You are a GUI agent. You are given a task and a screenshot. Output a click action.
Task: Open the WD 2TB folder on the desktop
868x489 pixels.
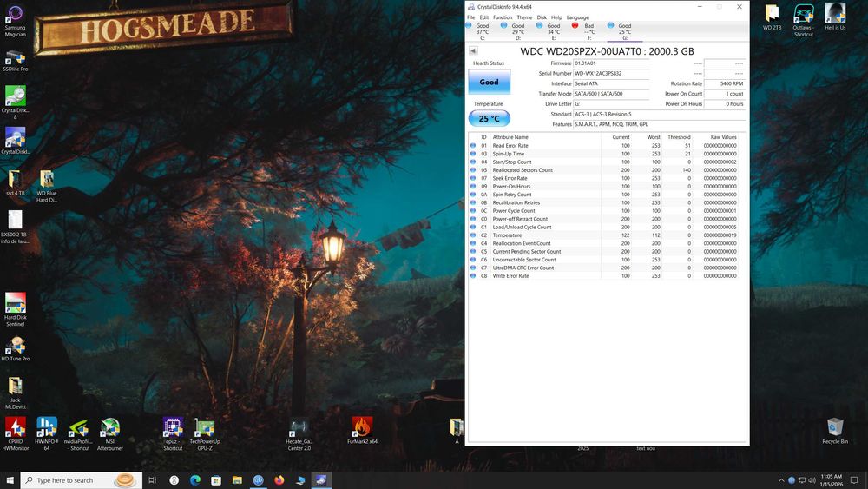click(x=772, y=17)
